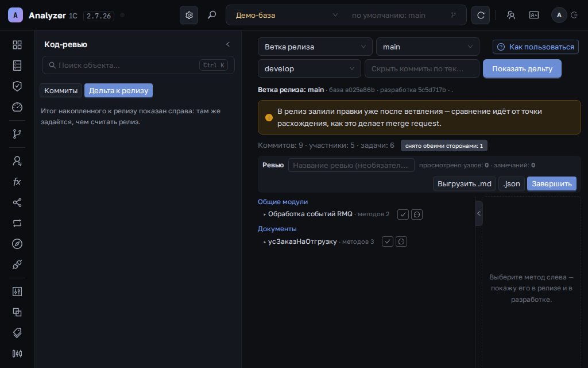Viewport: 588px width, 368px height.
Task: Open the speedometer gauge icon in sidebar
Action: [x=17, y=107]
